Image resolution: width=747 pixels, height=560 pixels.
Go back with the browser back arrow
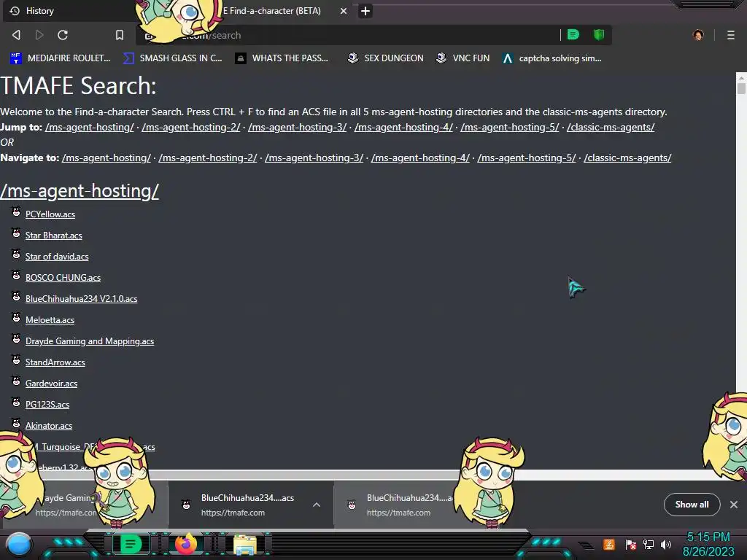pyautogui.click(x=16, y=35)
